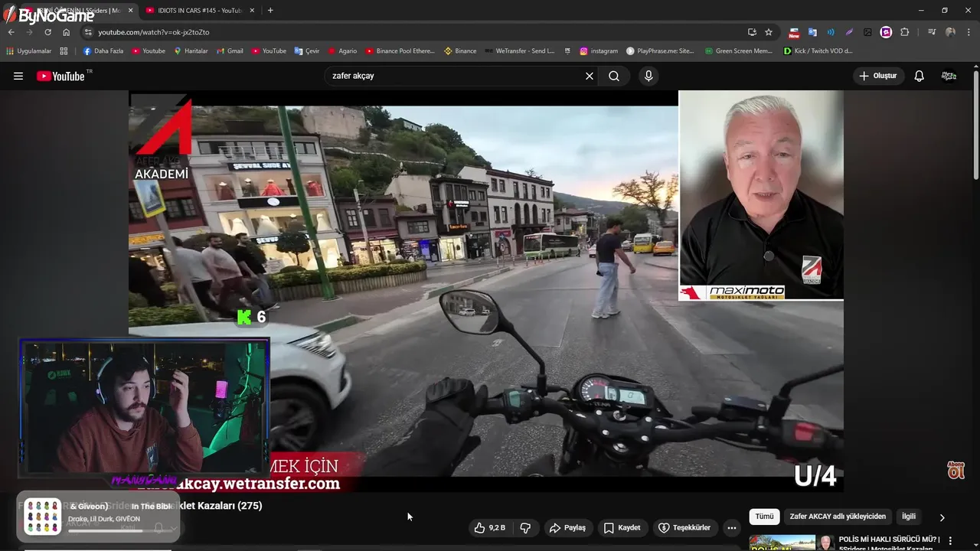Like the video showing 9,2 B
Viewport: 980px width, 551px height.
pyautogui.click(x=489, y=527)
